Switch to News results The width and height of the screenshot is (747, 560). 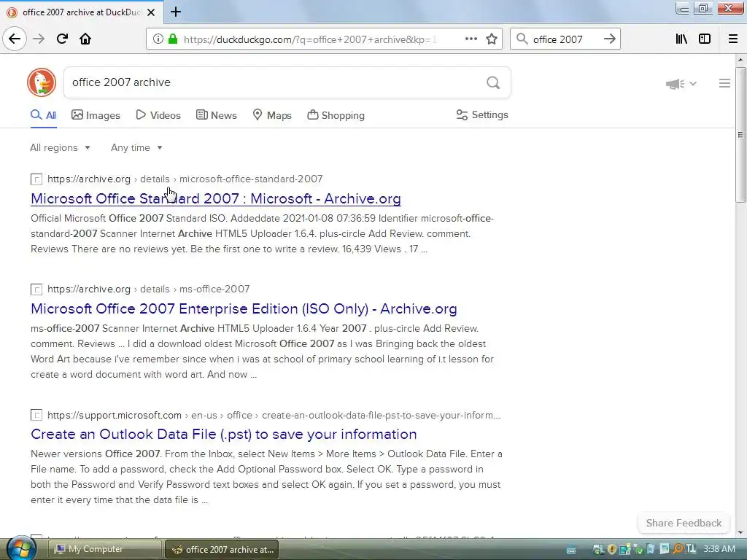pyautogui.click(x=216, y=115)
